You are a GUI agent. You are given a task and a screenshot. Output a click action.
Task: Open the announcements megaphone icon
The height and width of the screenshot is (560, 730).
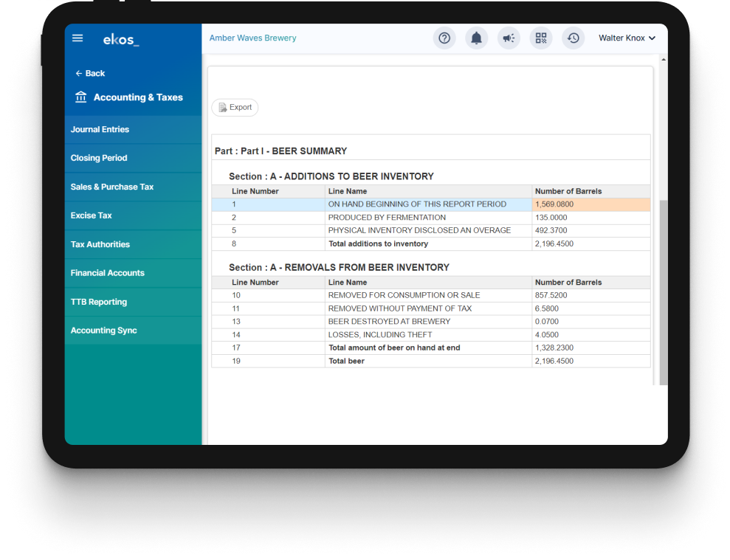point(509,38)
